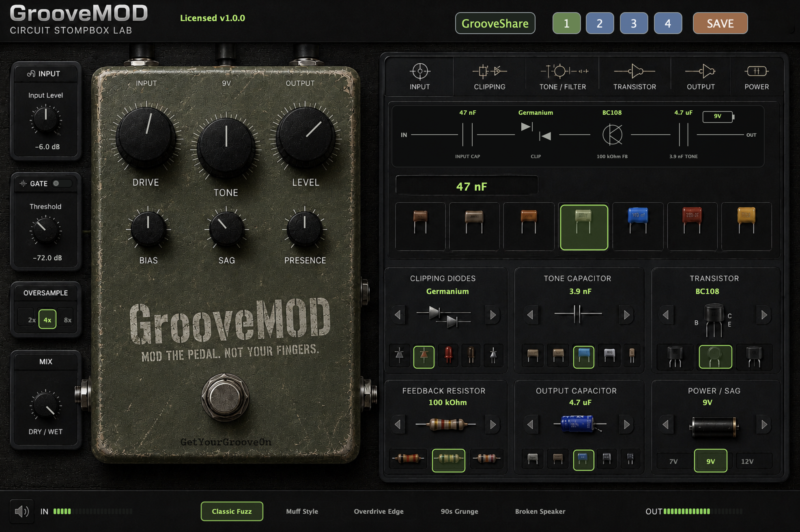This screenshot has width=800, height=532.
Task: Toggle the pedal bypass footswitch
Action: point(225,397)
